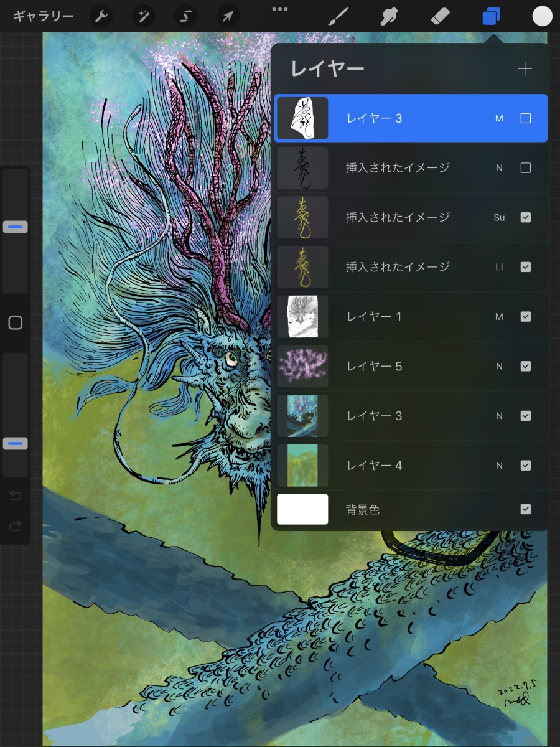Image resolution: width=560 pixels, height=747 pixels.
Task: Open the Actions wrench menu
Action: click(x=101, y=16)
